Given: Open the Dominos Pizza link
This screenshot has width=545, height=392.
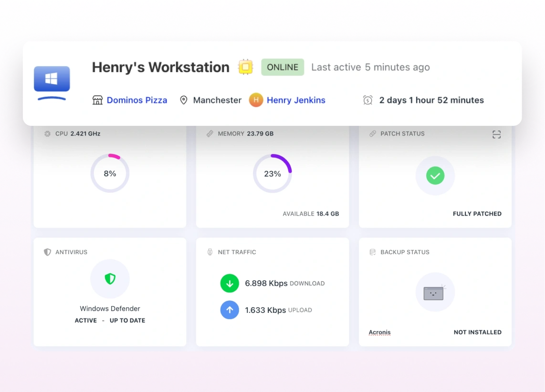Looking at the screenshot, I should coord(137,100).
